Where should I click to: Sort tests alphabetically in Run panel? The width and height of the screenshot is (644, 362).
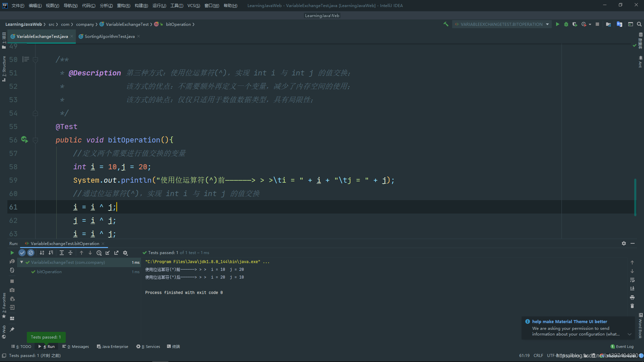pos(42,253)
